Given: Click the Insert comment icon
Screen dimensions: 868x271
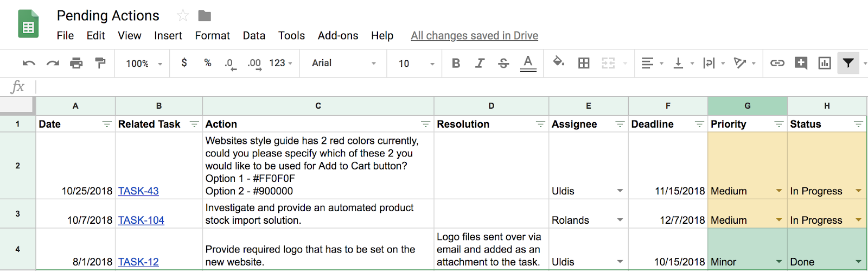Looking at the screenshot, I should pyautogui.click(x=801, y=63).
